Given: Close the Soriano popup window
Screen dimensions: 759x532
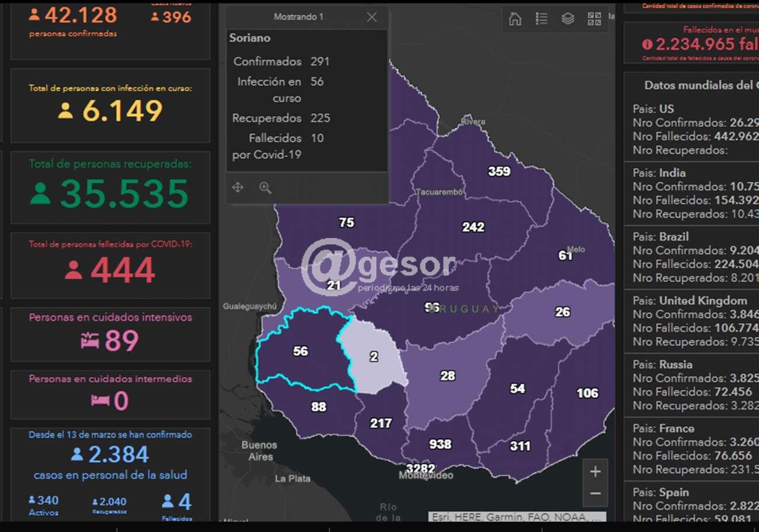Looking at the screenshot, I should [x=372, y=17].
